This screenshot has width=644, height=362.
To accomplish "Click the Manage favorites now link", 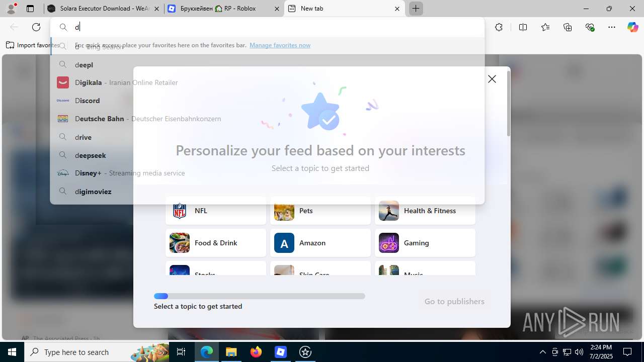I will (280, 45).
